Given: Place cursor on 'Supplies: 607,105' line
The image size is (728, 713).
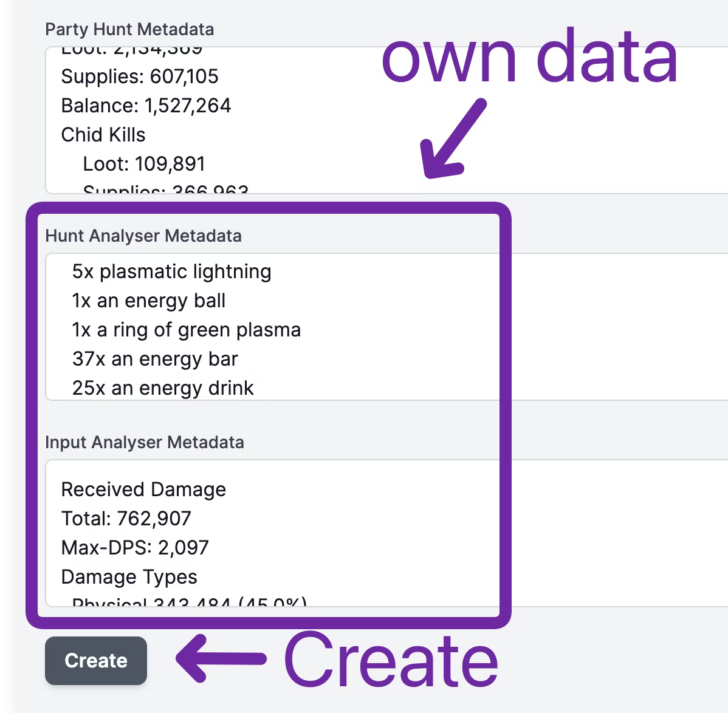Looking at the screenshot, I should click(x=139, y=77).
